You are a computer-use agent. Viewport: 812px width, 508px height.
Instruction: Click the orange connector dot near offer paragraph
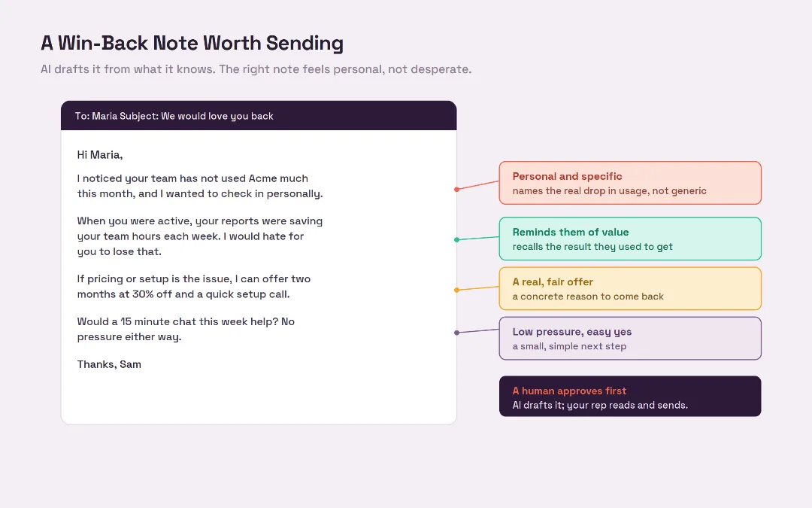tap(457, 290)
